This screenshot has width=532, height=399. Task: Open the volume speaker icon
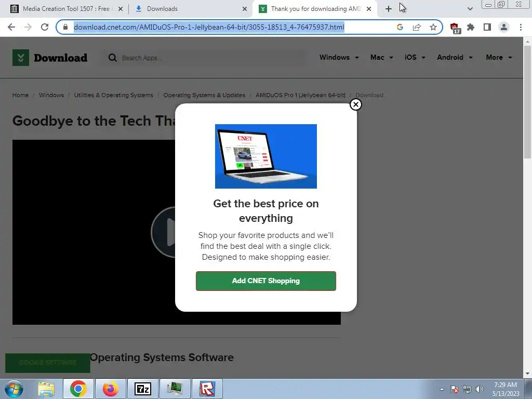pos(480,389)
